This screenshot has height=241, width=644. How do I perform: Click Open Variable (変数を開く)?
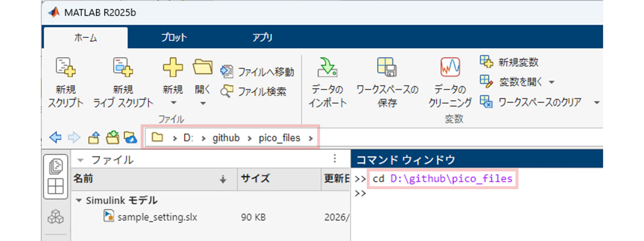[x=511, y=82]
